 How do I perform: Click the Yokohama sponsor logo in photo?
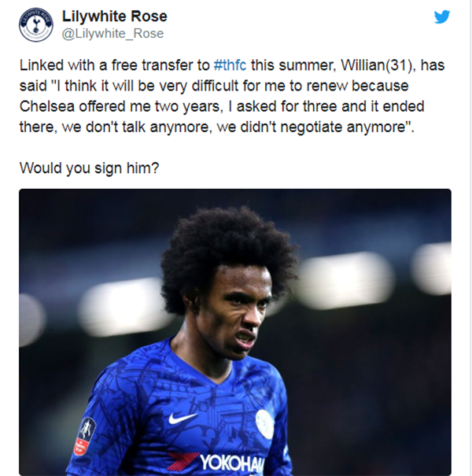pos(216,463)
